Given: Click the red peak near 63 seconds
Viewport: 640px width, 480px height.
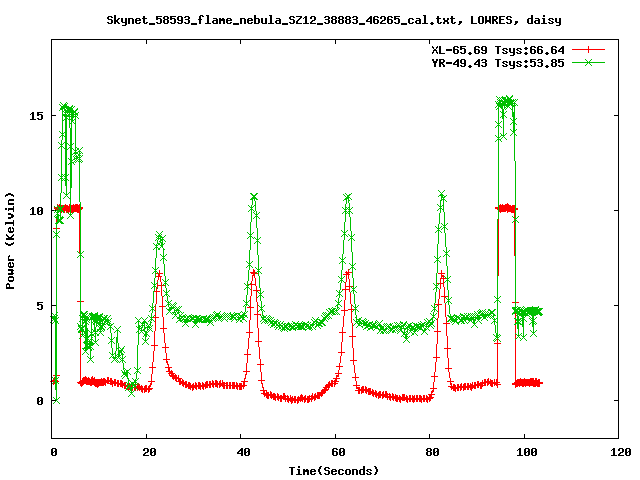Looking at the screenshot, I should point(348,272).
